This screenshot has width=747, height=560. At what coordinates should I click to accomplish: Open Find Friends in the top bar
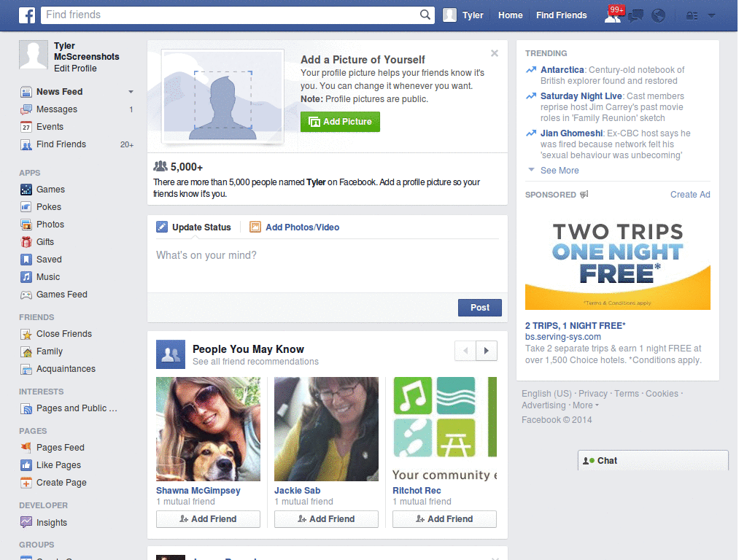pyautogui.click(x=561, y=15)
